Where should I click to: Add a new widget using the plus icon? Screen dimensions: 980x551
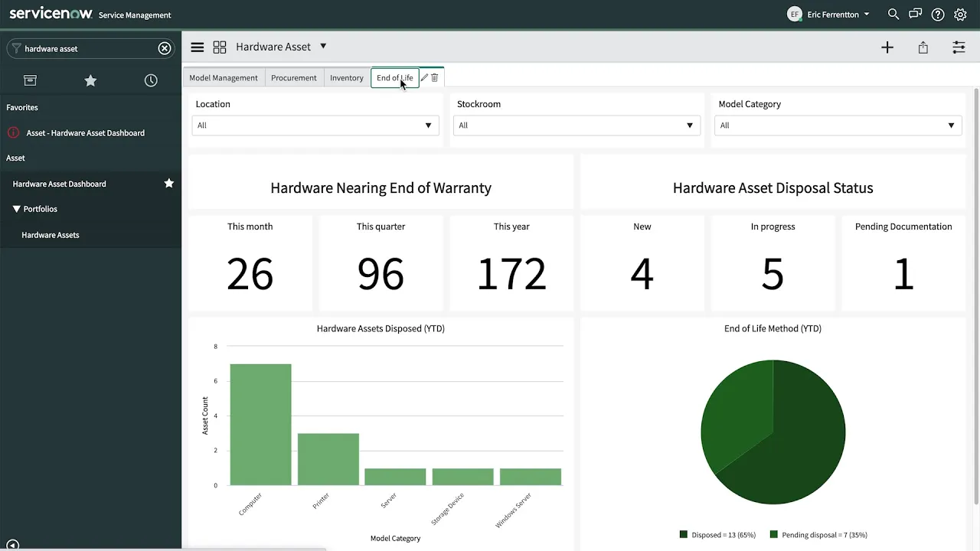[x=887, y=47]
